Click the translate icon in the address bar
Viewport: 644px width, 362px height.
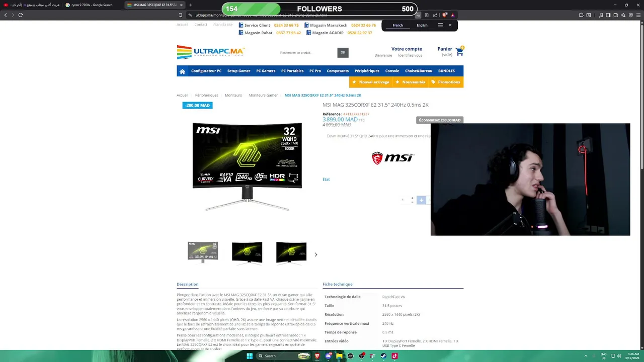pyautogui.click(x=418, y=15)
